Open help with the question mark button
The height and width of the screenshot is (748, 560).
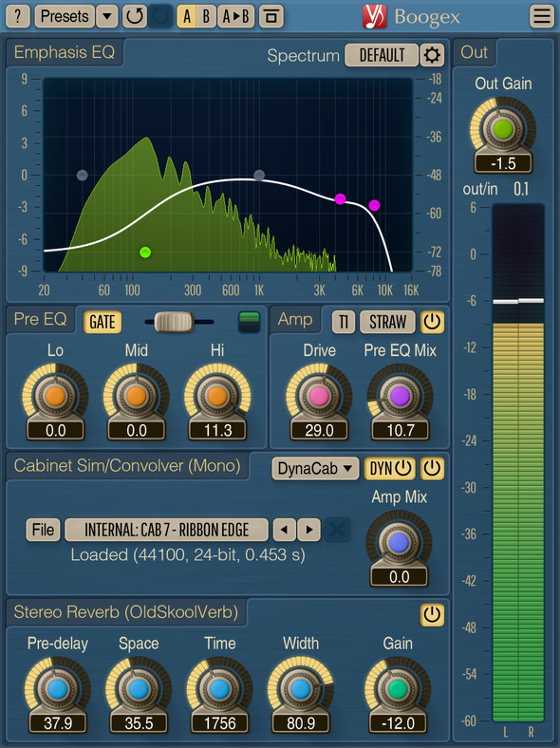coord(18,16)
